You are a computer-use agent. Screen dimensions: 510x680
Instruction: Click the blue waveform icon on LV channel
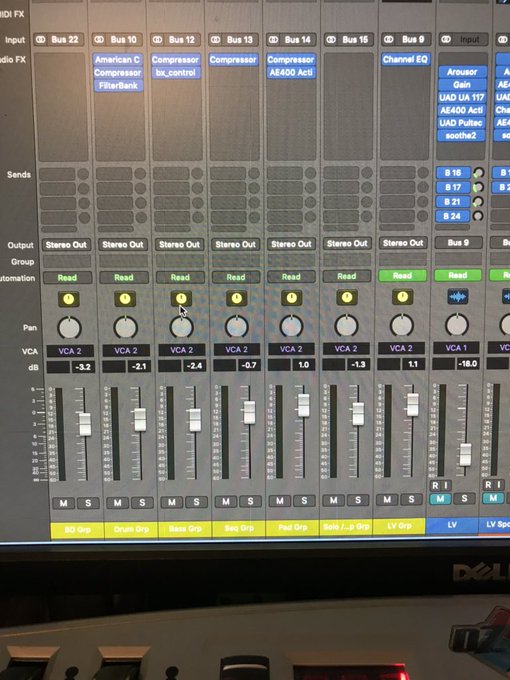[x=458, y=297]
